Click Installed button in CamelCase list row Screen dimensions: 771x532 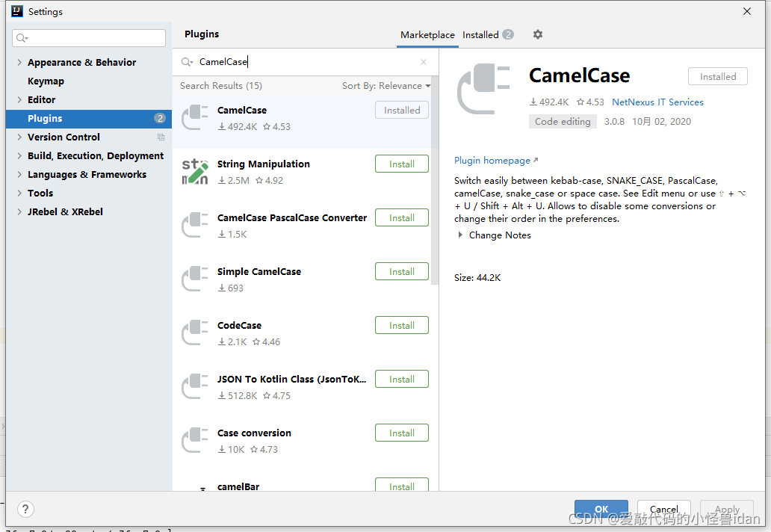[x=402, y=110]
